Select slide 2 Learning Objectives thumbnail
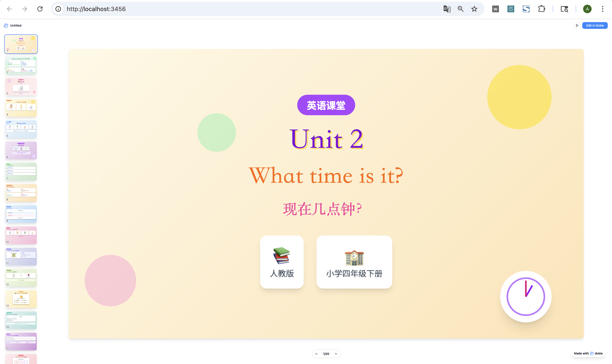The width and height of the screenshot is (612, 364). [21, 65]
